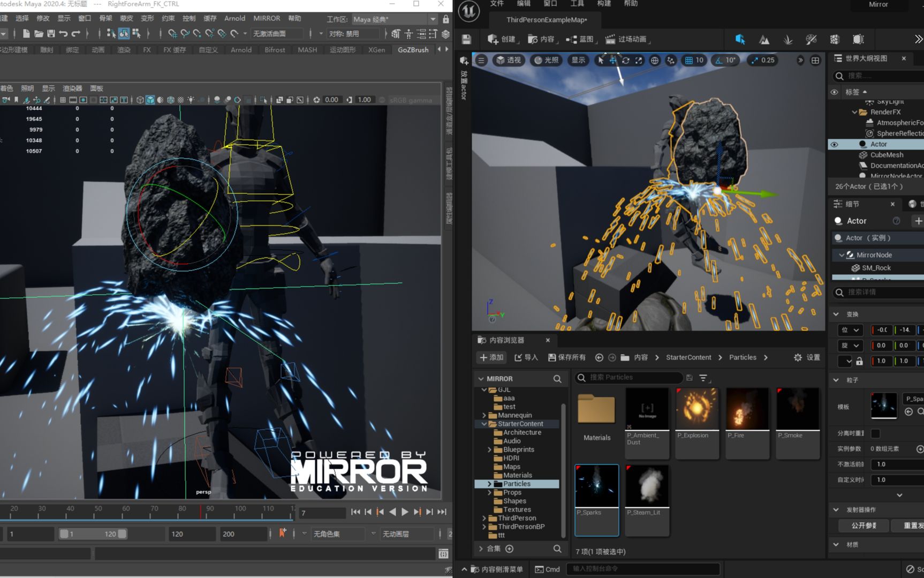Screen dimensions: 924x578
Task: Click the 公开参数 button in details
Action: click(864, 526)
